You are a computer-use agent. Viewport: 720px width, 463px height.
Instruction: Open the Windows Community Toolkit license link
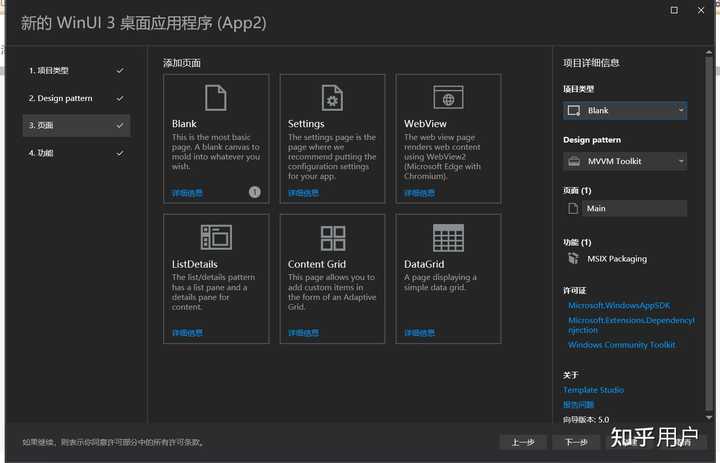click(621, 345)
